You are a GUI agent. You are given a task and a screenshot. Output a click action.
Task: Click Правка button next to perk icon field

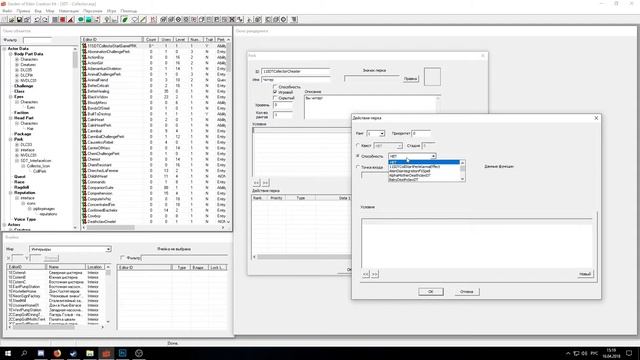click(411, 78)
